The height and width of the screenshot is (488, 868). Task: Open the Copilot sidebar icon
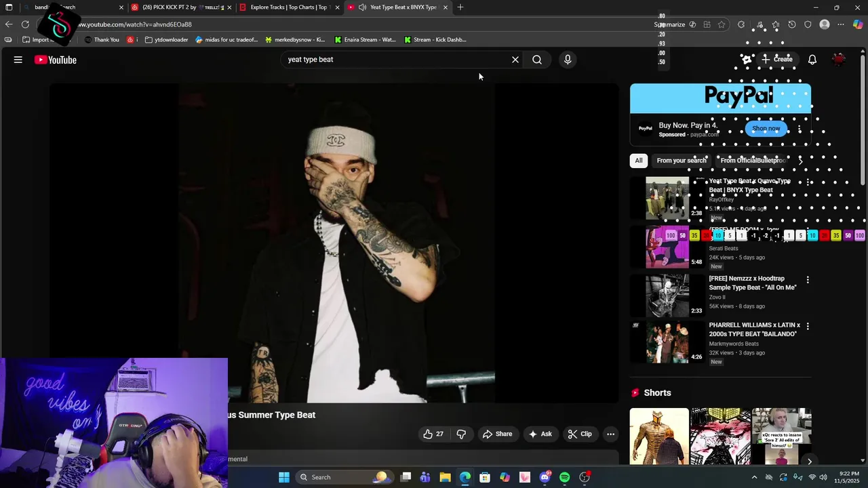tap(858, 24)
